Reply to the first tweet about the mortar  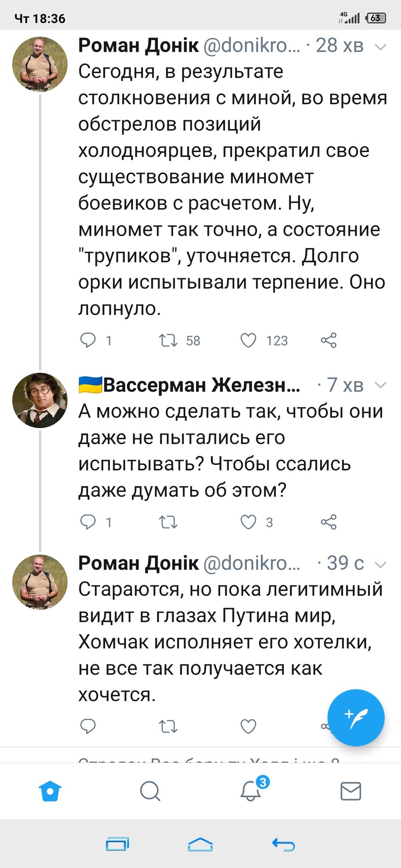[88, 340]
